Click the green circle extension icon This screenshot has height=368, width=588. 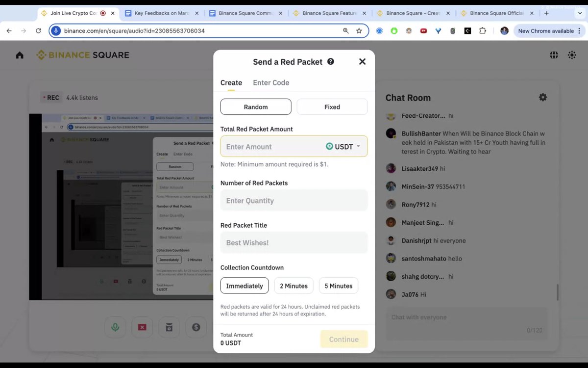394,31
